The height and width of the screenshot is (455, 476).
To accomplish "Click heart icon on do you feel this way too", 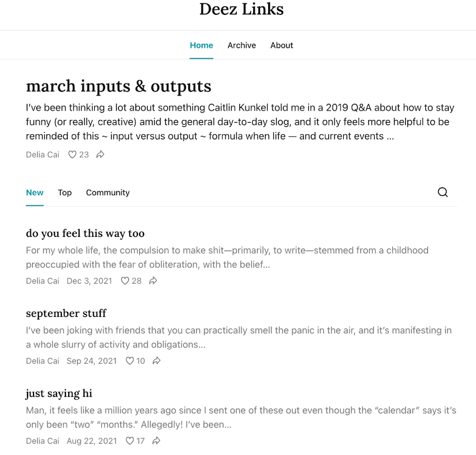I will click(125, 281).
